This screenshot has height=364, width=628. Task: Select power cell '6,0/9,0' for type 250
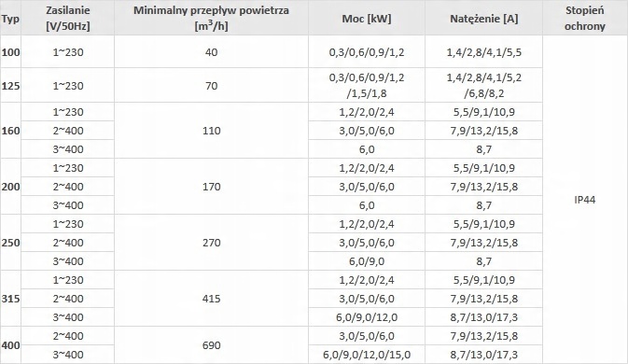tap(367, 261)
